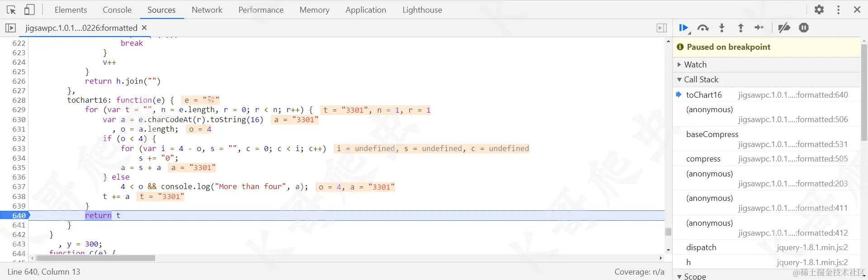The height and width of the screenshot is (280, 868).
Task: Set breakpoint on line number 628
Action: point(19,100)
